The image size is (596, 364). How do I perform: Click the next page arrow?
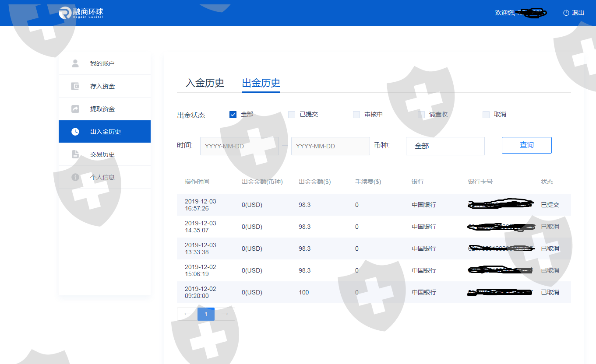[x=225, y=314]
